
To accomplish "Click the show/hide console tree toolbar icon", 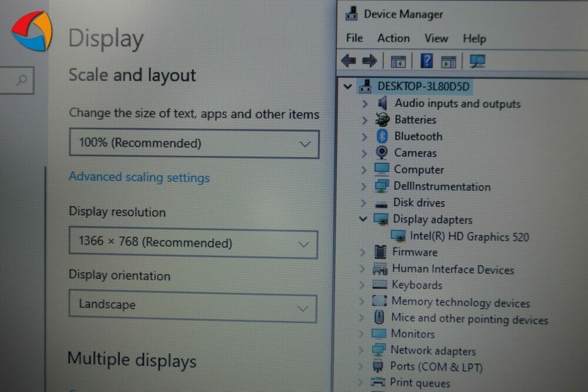I will click(398, 62).
